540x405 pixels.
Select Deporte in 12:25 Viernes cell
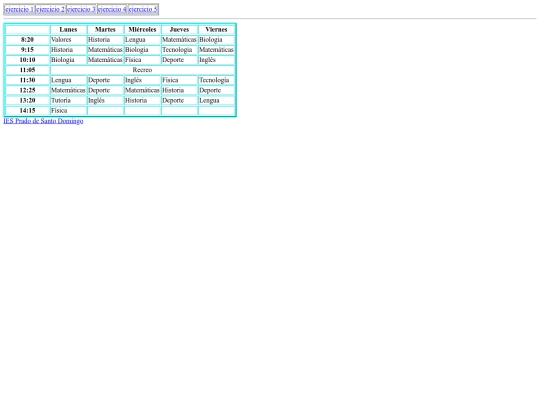[x=216, y=90]
